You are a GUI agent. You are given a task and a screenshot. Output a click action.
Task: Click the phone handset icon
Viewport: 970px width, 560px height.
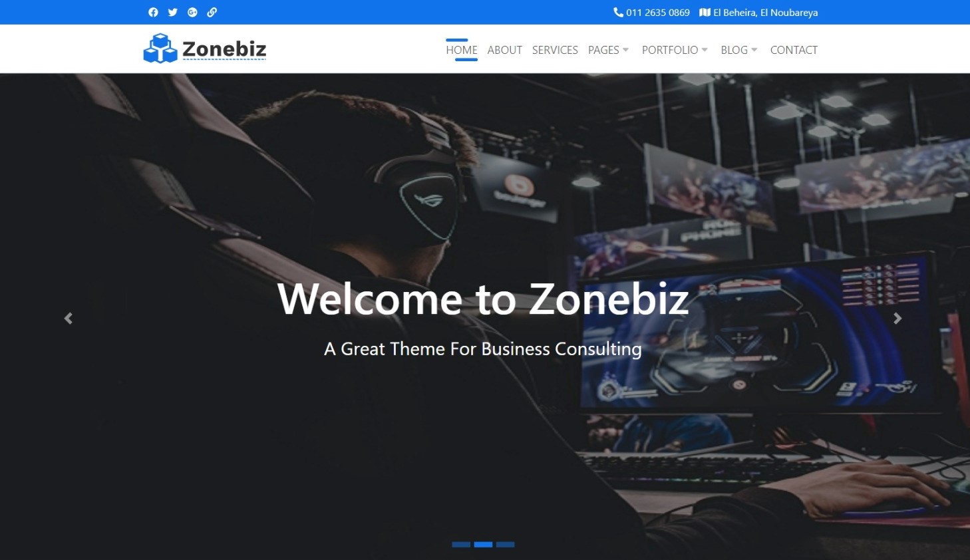pyautogui.click(x=618, y=12)
